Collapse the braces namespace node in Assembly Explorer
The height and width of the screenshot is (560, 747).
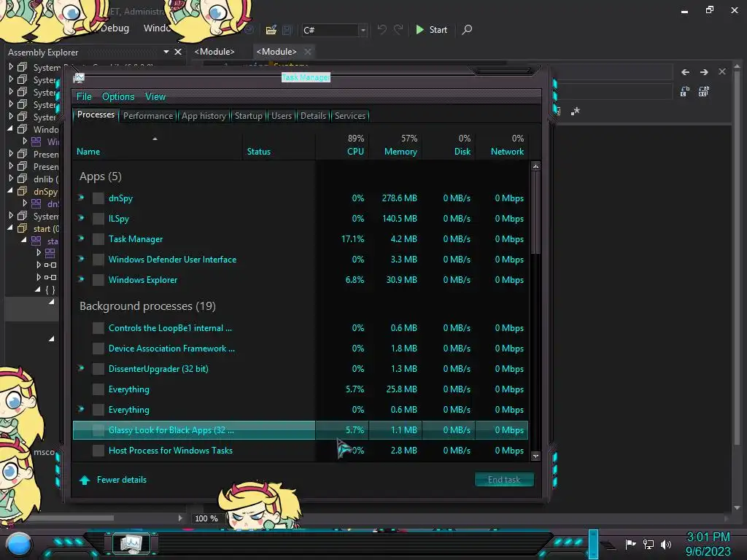38,289
